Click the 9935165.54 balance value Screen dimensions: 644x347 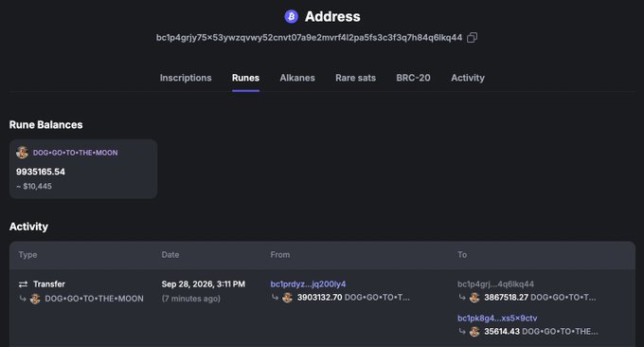click(41, 172)
